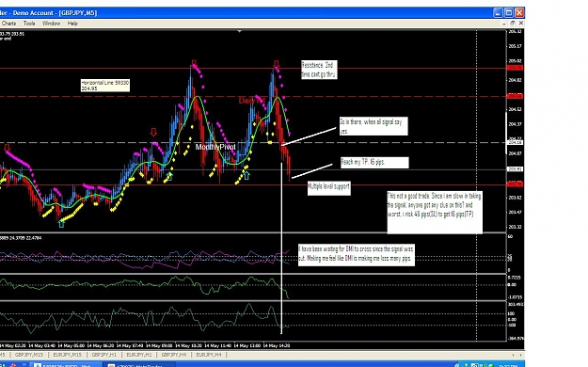Switch to the EURJPY,M15 chart tab
588x367 pixels.
pos(67,355)
